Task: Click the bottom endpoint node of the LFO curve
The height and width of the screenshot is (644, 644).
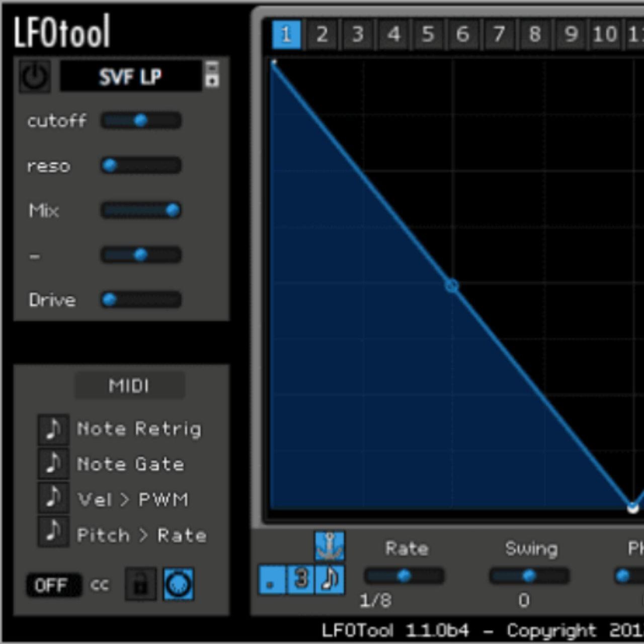Action: (x=632, y=508)
